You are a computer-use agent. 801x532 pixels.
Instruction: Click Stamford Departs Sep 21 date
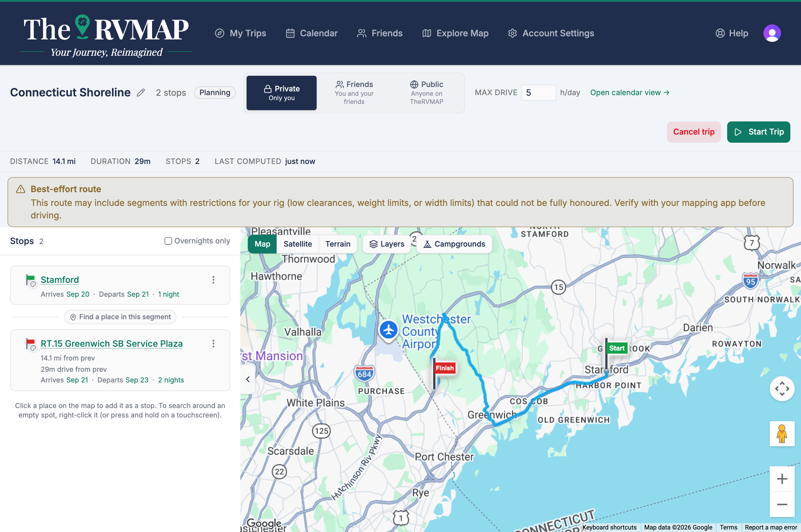coord(138,294)
